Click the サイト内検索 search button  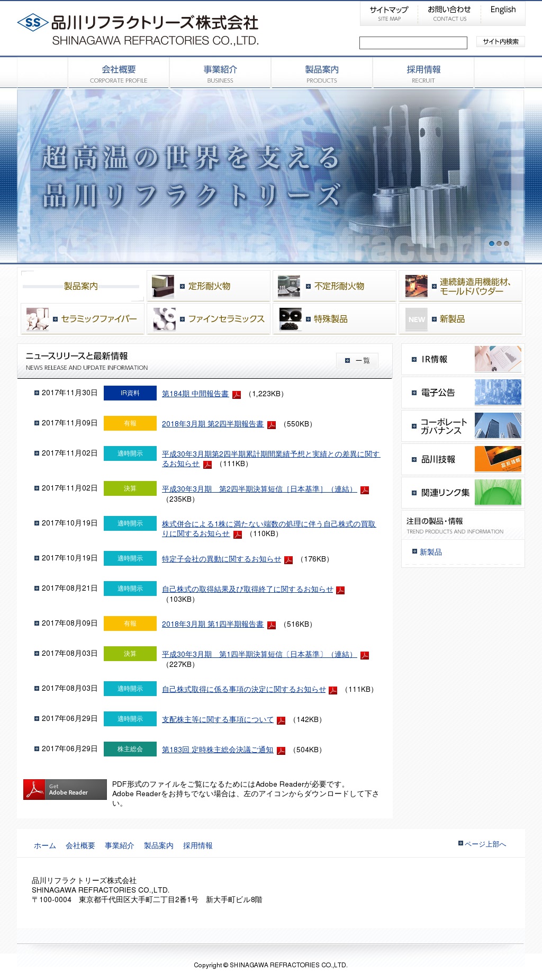click(500, 42)
